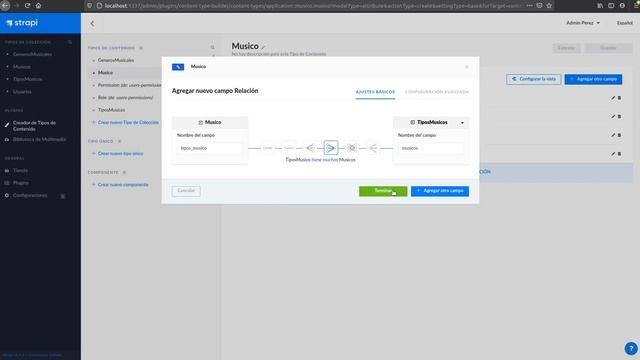This screenshot has height=360, width=640.
Task: Click Configurar la vista button
Action: [x=533, y=79]
